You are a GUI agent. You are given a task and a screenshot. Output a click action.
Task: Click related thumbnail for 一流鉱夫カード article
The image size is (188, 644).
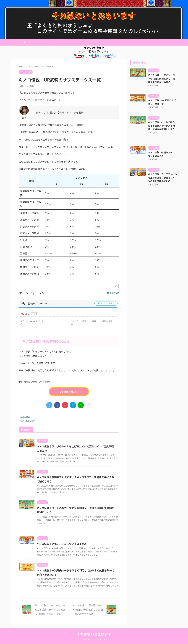tap(26, 567)
